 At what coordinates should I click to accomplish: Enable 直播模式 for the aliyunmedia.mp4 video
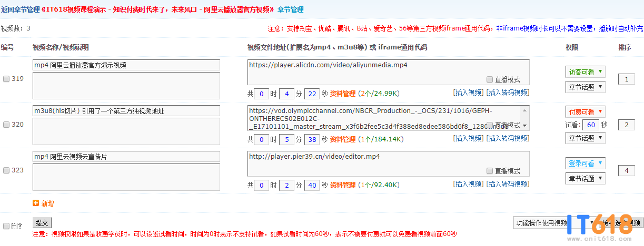click(x=490, y=79)
